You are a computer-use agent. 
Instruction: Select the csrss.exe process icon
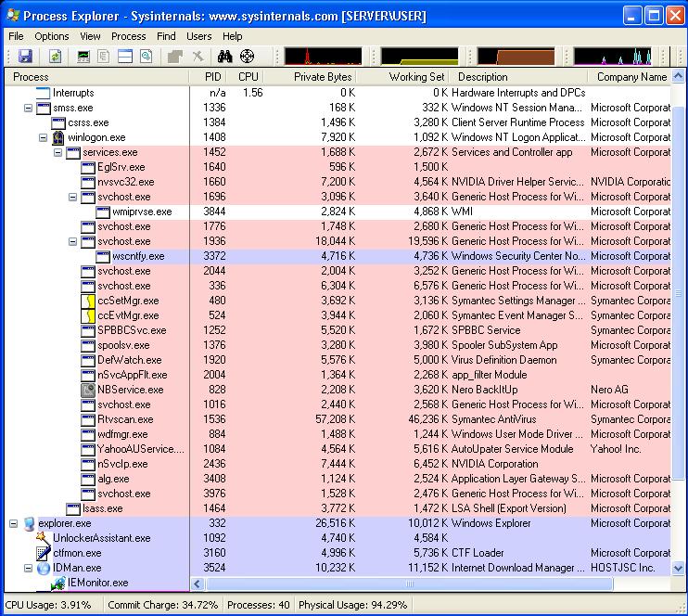(x=57, y=123)
